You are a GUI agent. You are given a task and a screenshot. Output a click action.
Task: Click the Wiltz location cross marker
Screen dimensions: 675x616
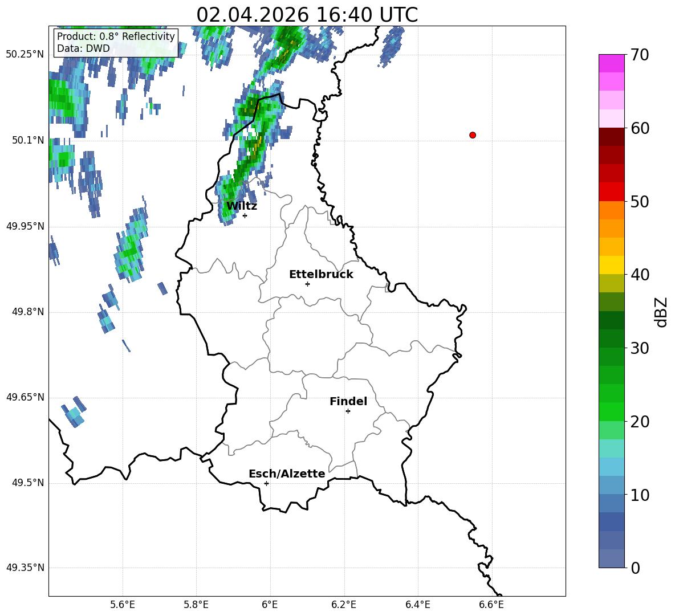coord(245,215)
